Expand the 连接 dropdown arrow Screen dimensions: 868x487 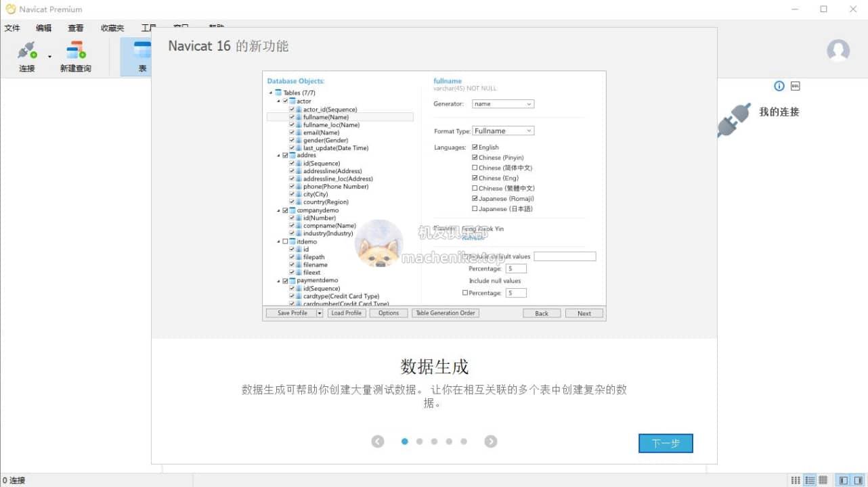click(49, 57)
